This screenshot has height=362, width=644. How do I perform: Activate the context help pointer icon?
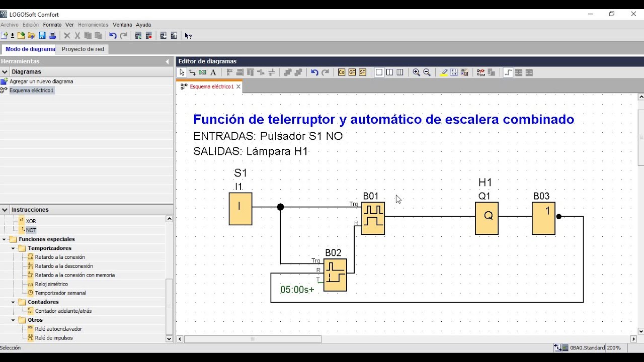point(188,36)
